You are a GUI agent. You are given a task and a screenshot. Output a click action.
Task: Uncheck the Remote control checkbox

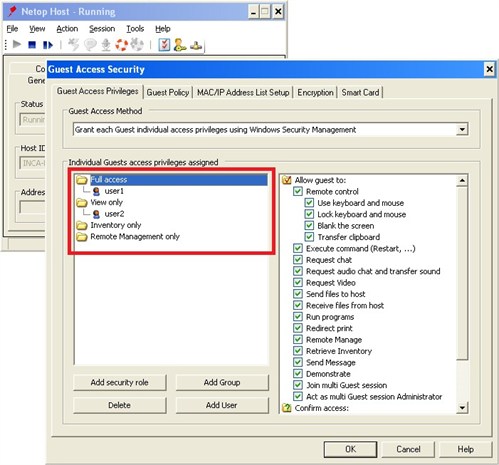point(298,191)
